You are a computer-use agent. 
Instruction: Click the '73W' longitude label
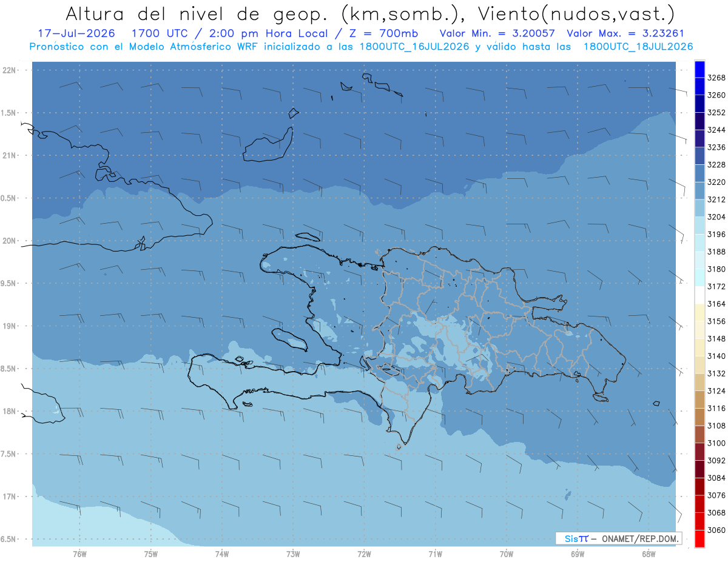[x=293, y=554]
